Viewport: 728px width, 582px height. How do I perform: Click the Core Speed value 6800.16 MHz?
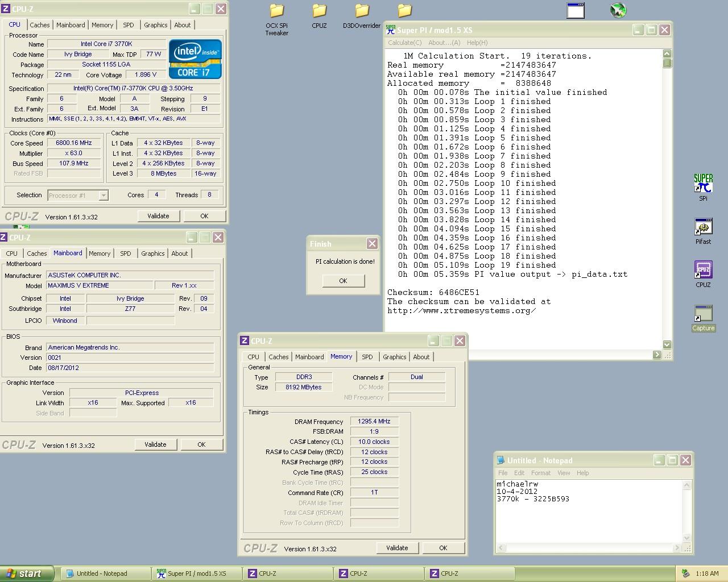click(x=74, y=143)
